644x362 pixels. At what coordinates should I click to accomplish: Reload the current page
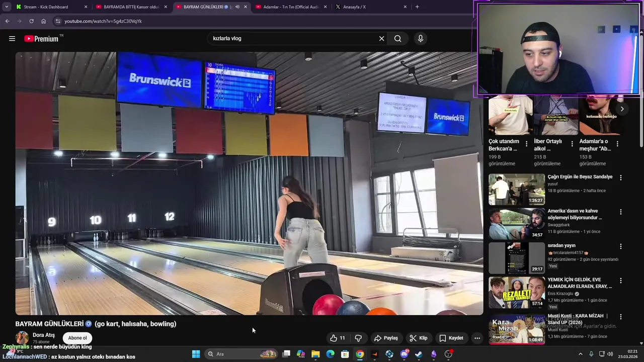click(x=31, y=21)
